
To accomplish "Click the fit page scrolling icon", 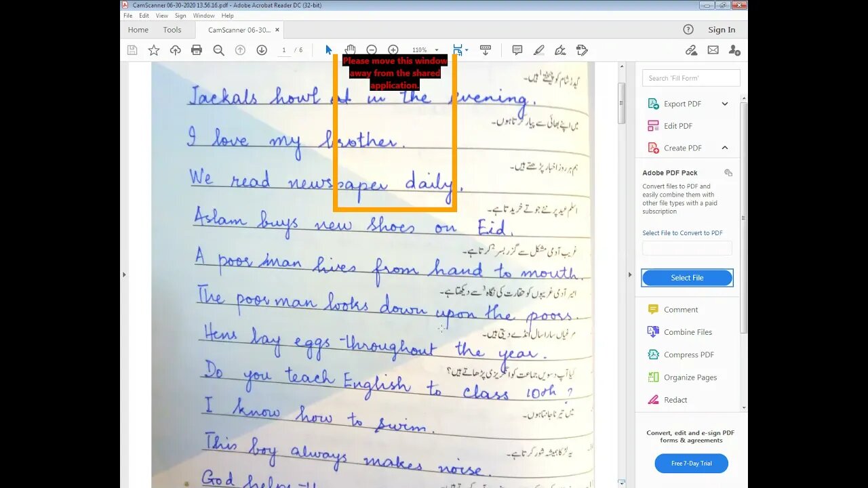I will coord(458,50).
